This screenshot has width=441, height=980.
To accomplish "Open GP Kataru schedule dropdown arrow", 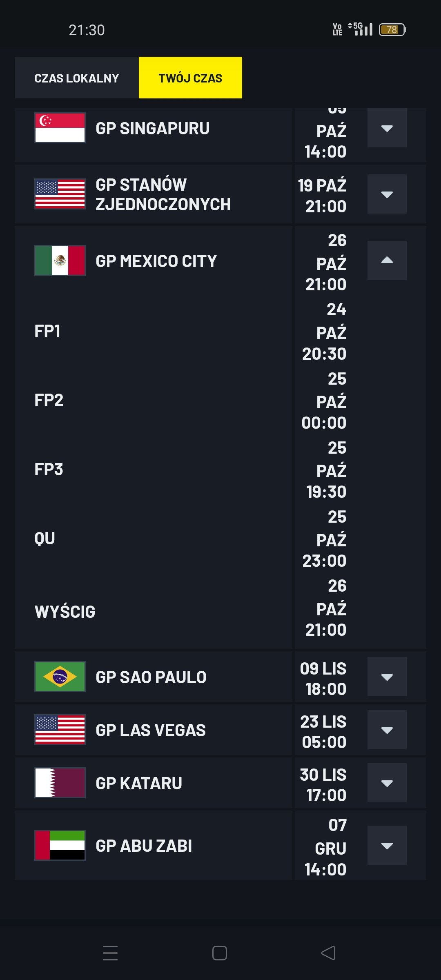I will 387,783.
